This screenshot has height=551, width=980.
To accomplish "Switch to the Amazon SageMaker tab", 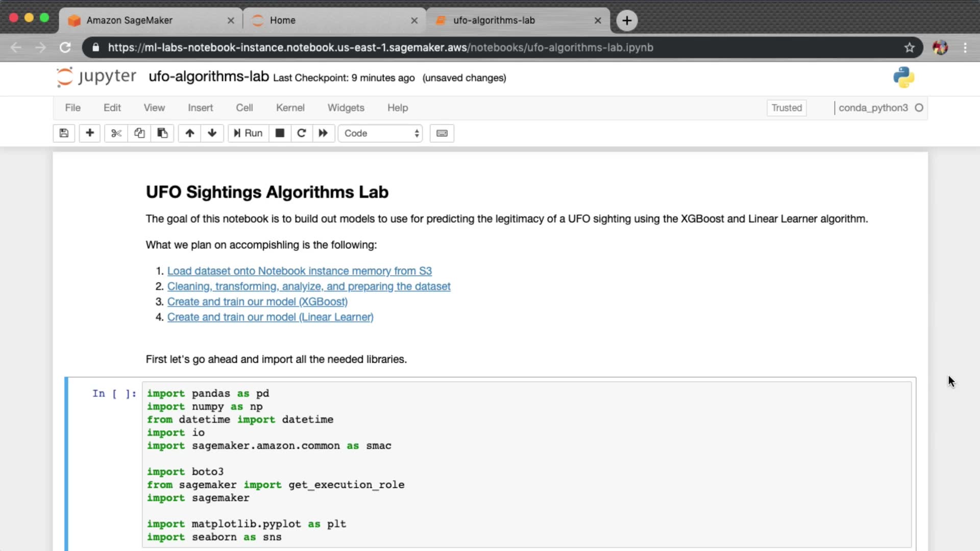I will pyautogui.click(x=130, y=20).
